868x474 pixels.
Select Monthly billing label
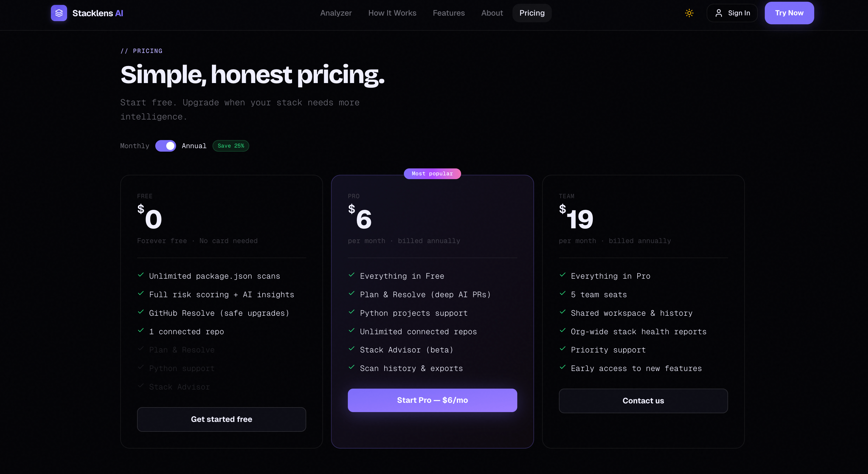pyautogui.click(x=134, y=146)
